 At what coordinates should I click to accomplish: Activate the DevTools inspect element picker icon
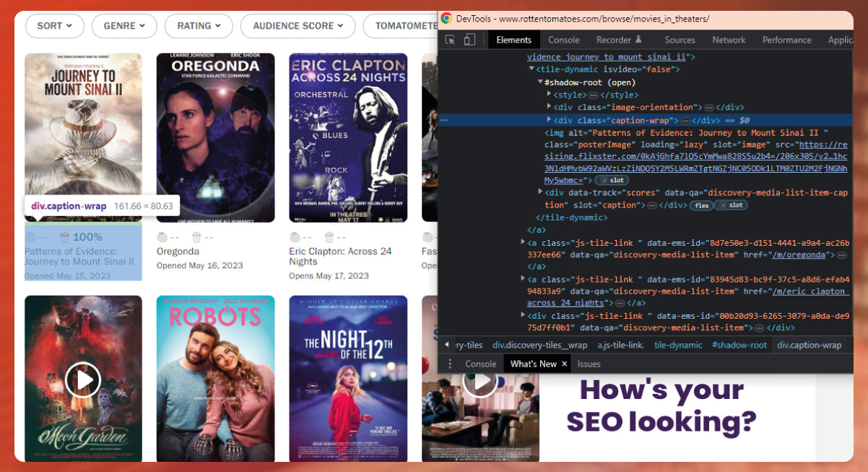point(450,40)
